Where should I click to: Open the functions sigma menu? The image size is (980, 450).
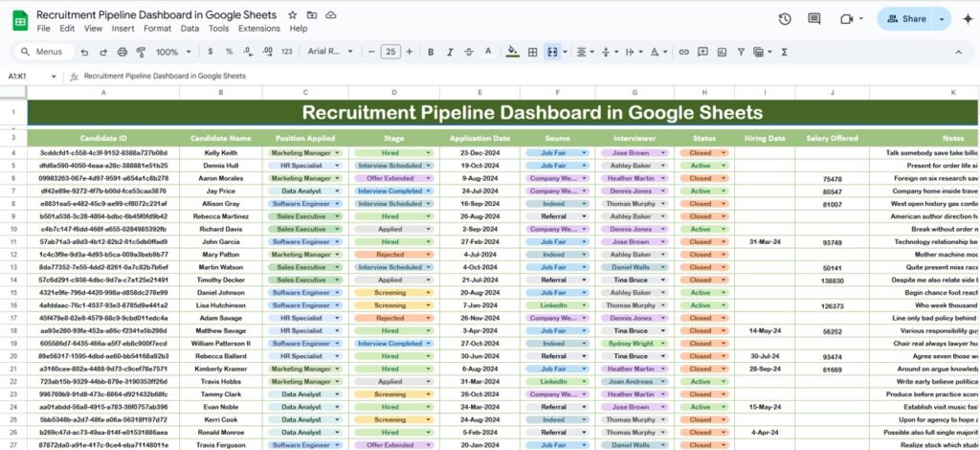tap(785, 52)
